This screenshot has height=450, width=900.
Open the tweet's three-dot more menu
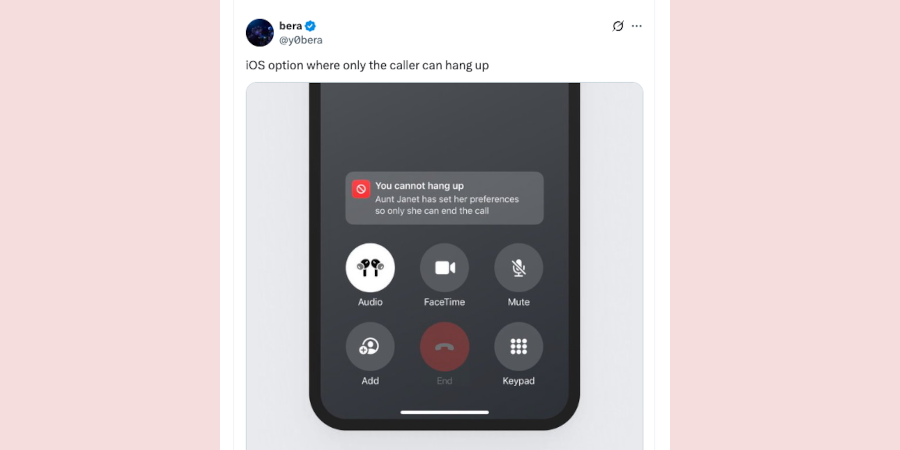(x=637, y=26)
